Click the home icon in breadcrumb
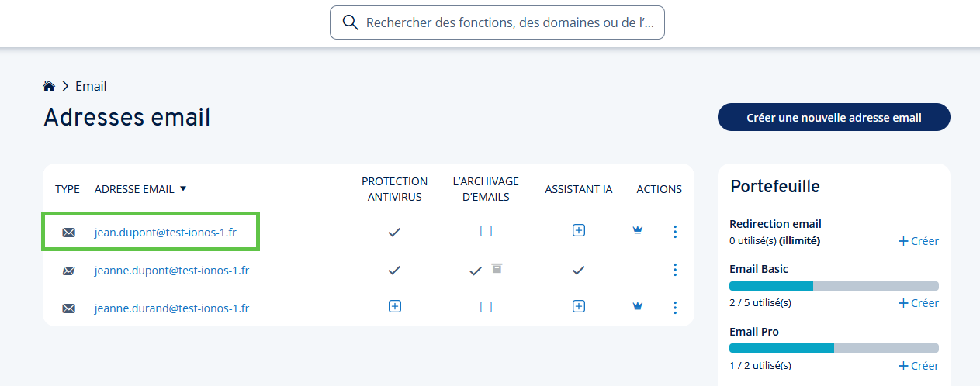980x386 pixels. [49, 86]
